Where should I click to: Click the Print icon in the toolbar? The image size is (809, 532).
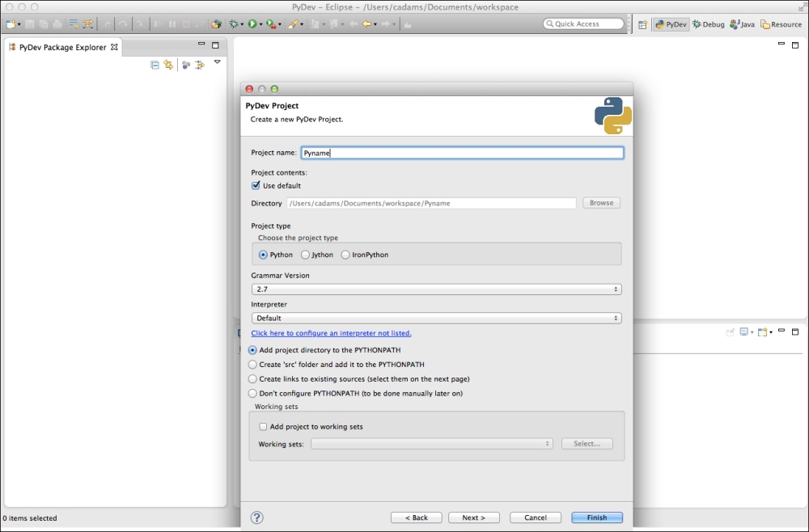click(x=57, y=24)
